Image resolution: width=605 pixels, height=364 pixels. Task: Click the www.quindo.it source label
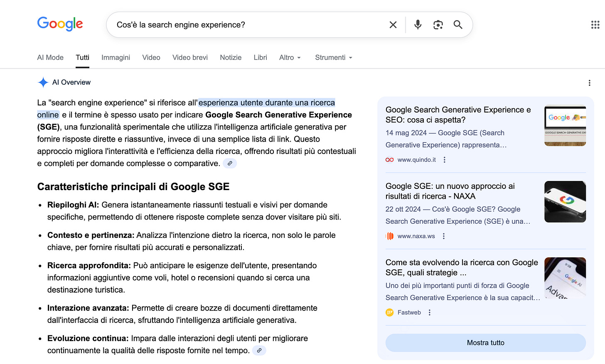(x=417, y=160)
